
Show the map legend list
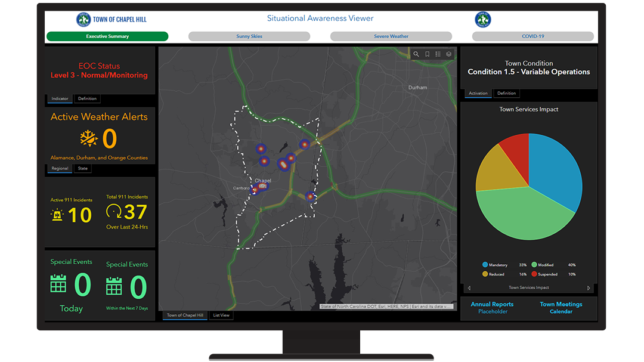438,54
